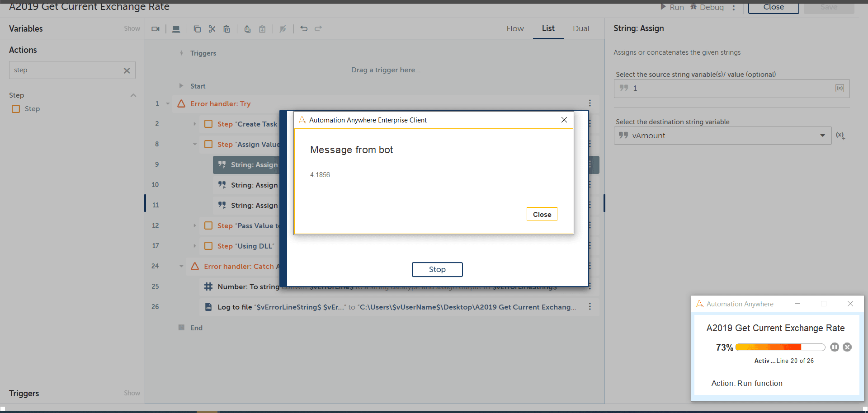
Task: Click the Step icon in Actions palette
Action: click(x=16, y=109)
